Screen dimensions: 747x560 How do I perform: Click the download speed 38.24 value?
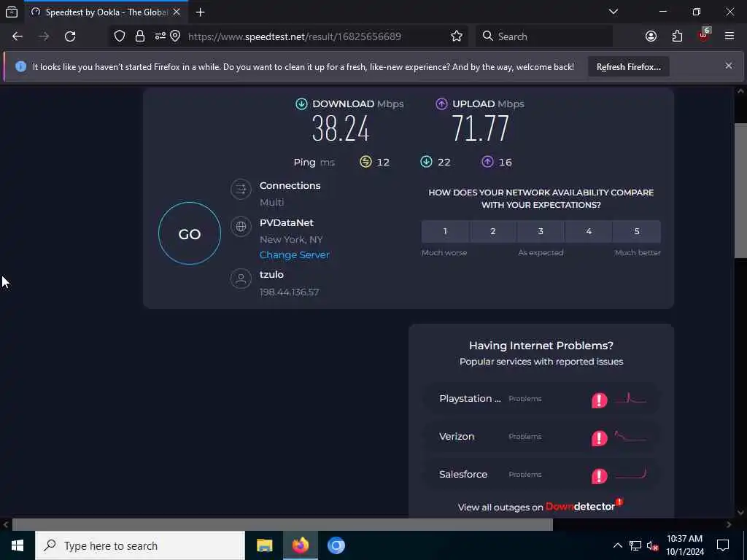[x=341, y=128]
